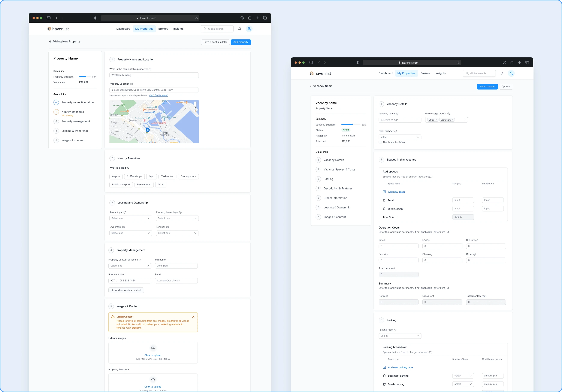Screen dimensions: 562x392
Task: Open user profile avatar in right window
Action: (511, 73)
